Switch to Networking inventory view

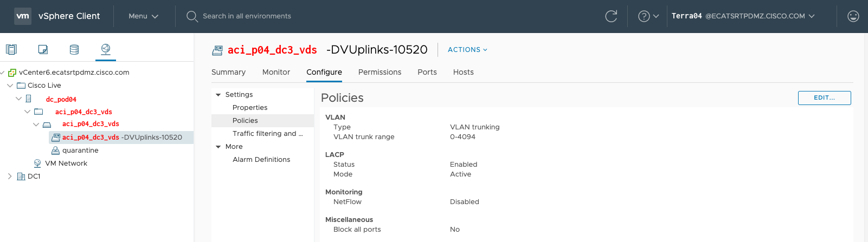pyautogui.click(x=106, y=49)
